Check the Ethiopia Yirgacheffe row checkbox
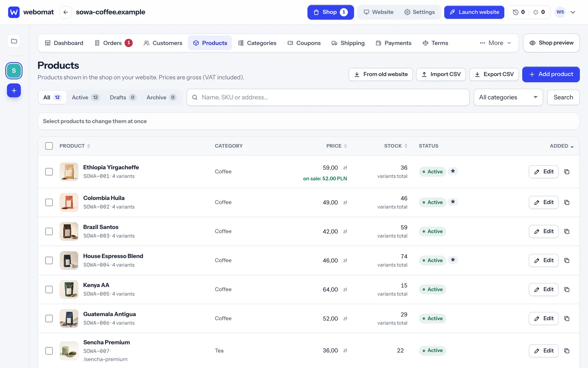588x368 pixels. pos(49,172)
